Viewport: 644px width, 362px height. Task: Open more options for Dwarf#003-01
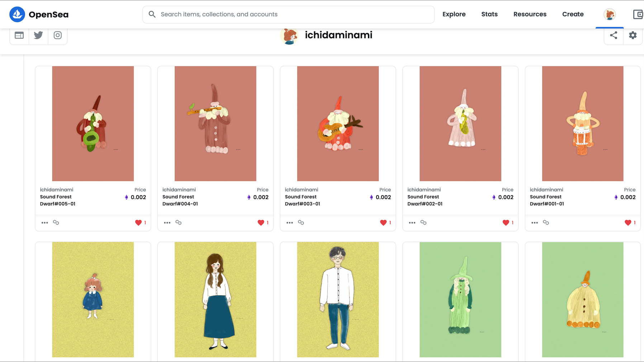coord(290,223)
